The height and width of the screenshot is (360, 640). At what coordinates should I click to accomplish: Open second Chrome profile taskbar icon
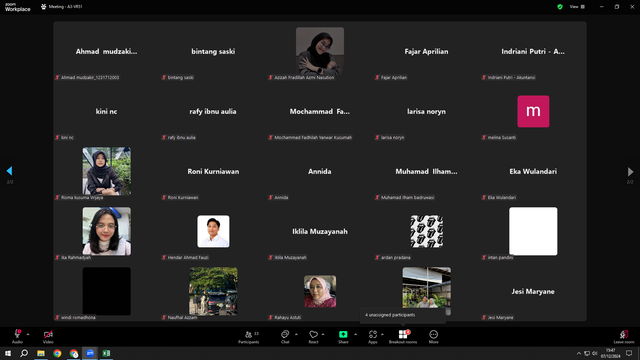(x=74, y=353)
